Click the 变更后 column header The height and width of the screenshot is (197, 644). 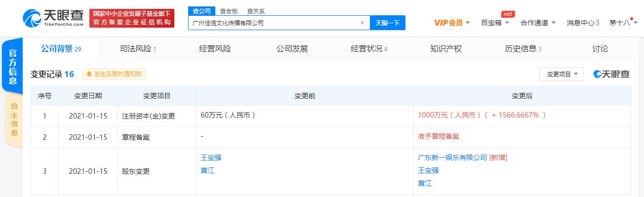pyautogui.click(x=522, y=96)
